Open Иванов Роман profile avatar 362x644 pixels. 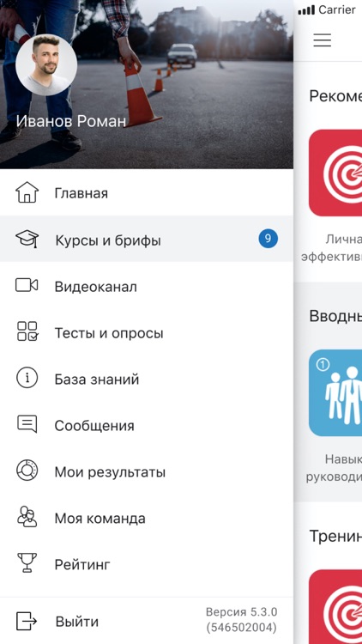(x=46, y=65)
